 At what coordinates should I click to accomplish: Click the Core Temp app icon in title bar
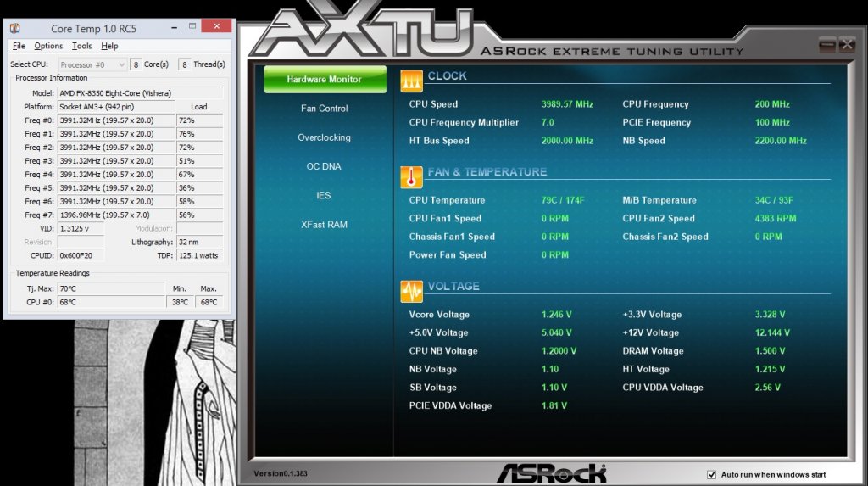pos(15,28)
